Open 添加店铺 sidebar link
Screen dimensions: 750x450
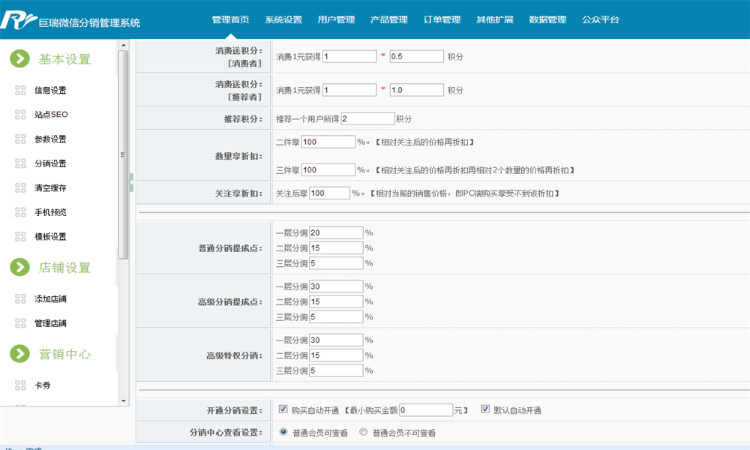pyautogui.click(x=50, y=299)
